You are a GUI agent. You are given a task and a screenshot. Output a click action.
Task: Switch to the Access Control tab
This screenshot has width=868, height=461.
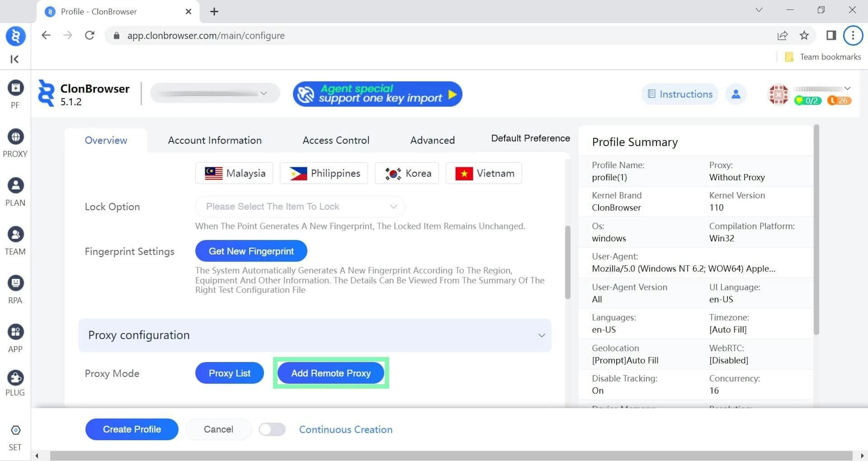point(336,140)
